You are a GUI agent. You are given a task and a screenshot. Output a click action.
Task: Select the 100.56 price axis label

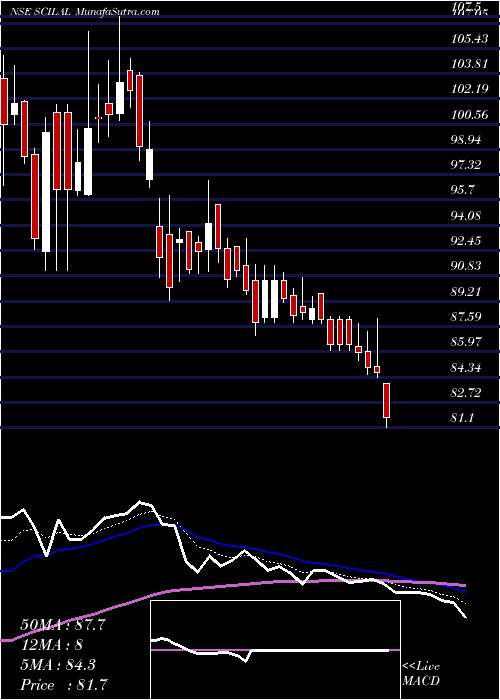(x=470, y=115)
